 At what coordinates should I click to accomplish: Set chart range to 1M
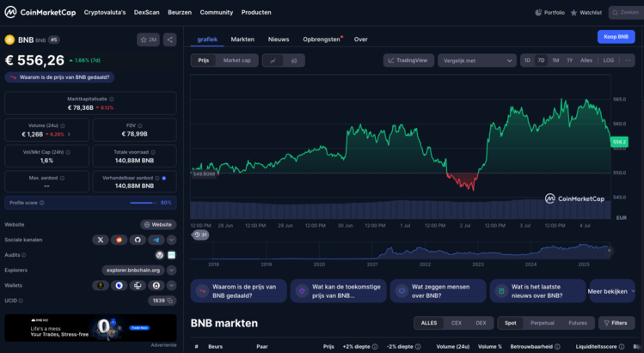[555, 60]
